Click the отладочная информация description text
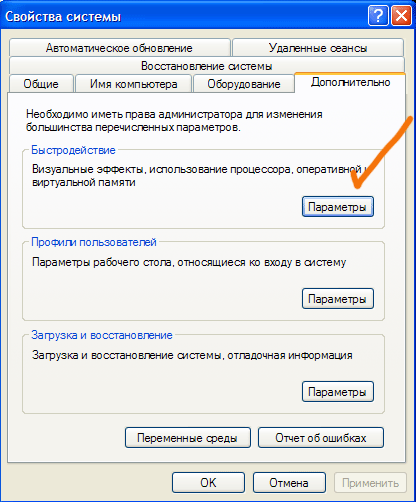 pos(192,355)
